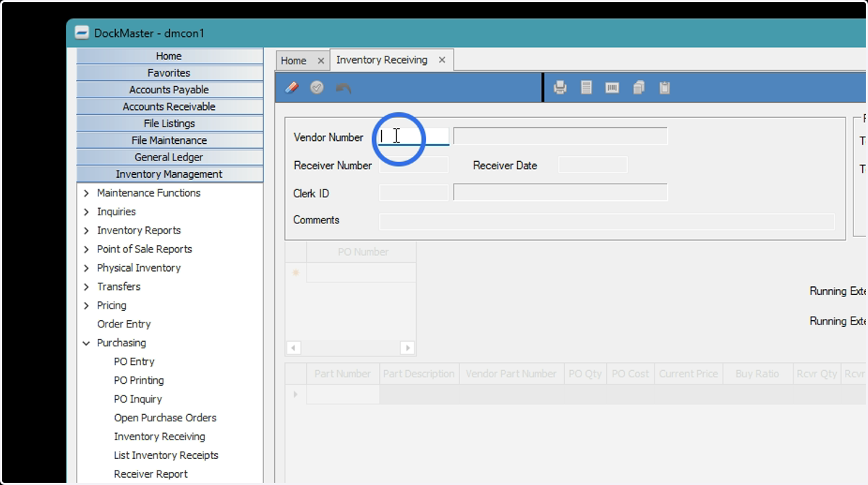
Task: Click the Receiver Number field
Action: point(414,165)
